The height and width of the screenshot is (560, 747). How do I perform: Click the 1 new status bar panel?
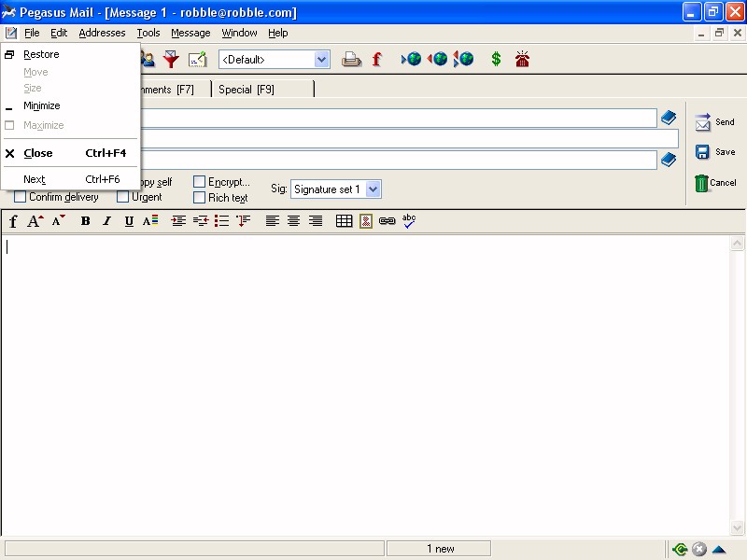439,549
